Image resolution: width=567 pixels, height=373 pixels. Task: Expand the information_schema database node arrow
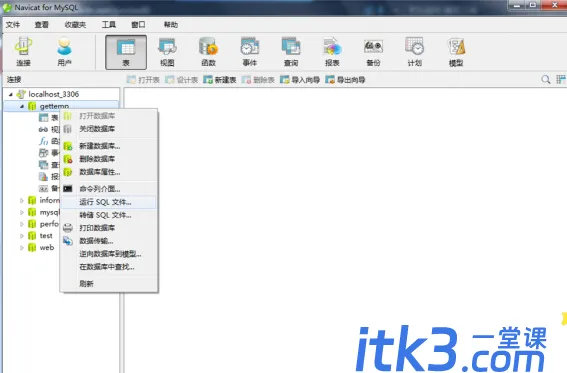tap(22, 200)
